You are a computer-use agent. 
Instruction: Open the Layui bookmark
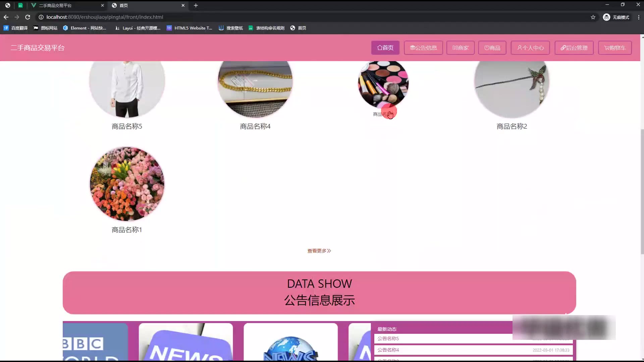tap(138, 28)
